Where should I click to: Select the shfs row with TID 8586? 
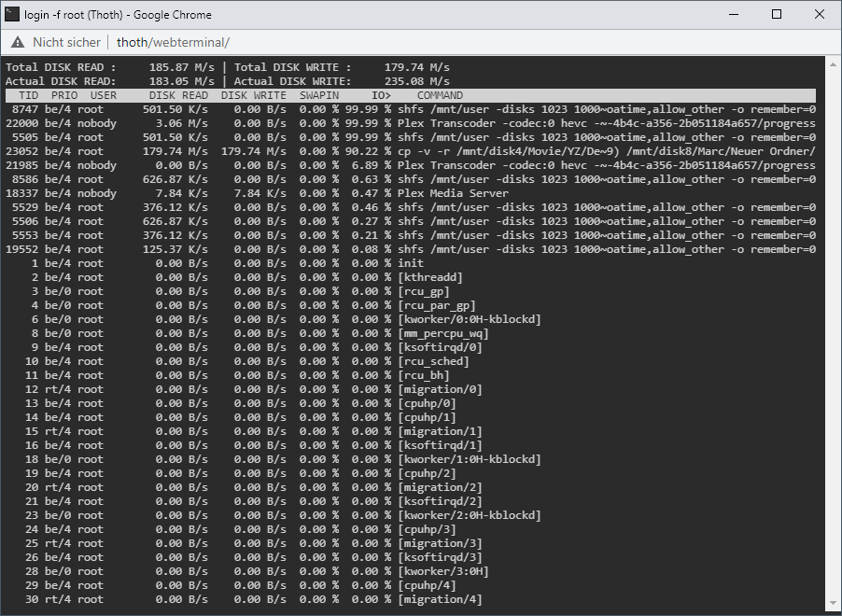coord(411,179)
